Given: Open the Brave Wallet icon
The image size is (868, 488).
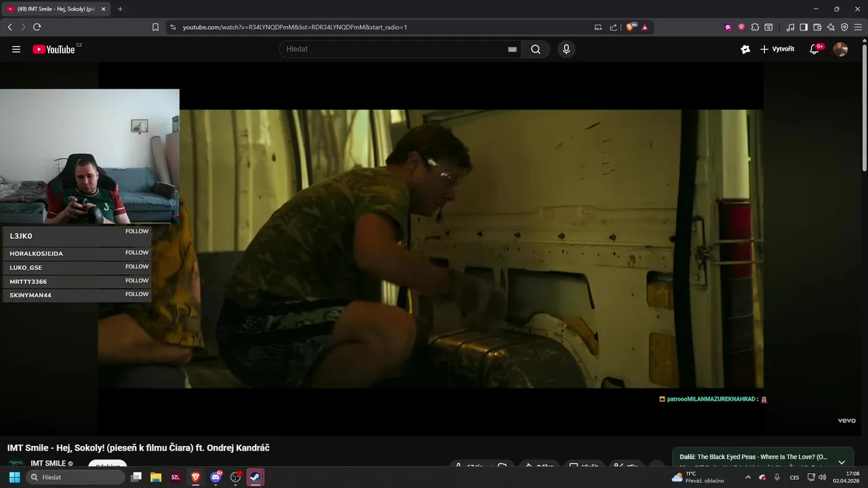Looking at the screenshot, I should pyautogui.click(x=817, y=27).
